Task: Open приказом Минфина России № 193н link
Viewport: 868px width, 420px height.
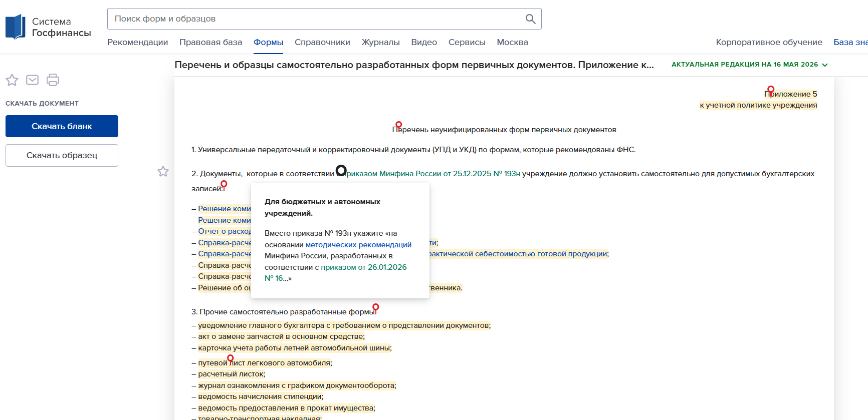Action: coord(433,174)
